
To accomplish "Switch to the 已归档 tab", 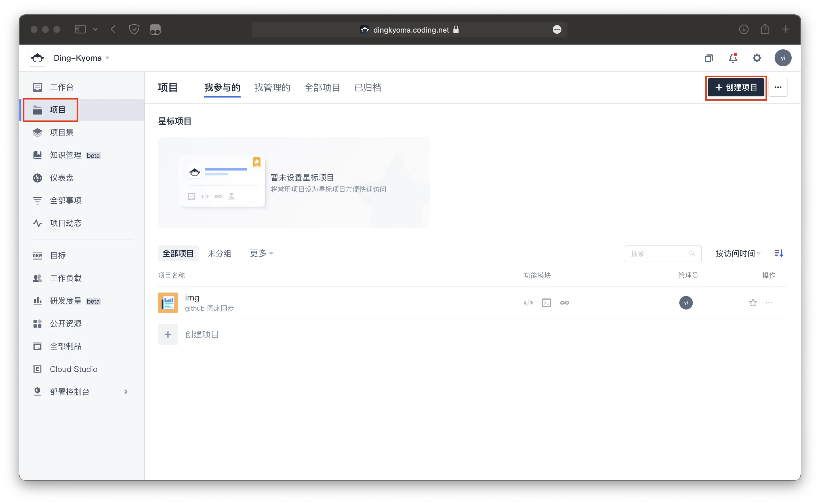I will click(x=367, y=88).
